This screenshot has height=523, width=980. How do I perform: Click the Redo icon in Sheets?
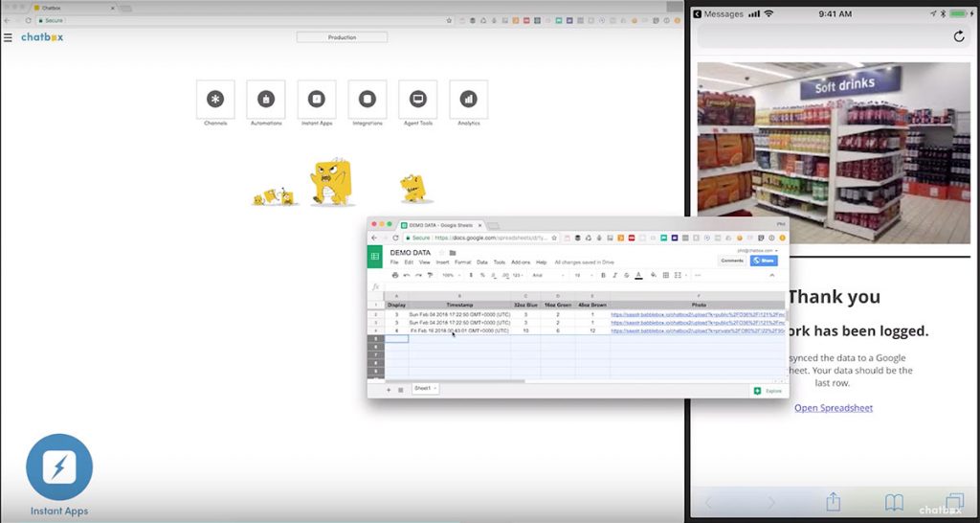(x=419, y=275)
